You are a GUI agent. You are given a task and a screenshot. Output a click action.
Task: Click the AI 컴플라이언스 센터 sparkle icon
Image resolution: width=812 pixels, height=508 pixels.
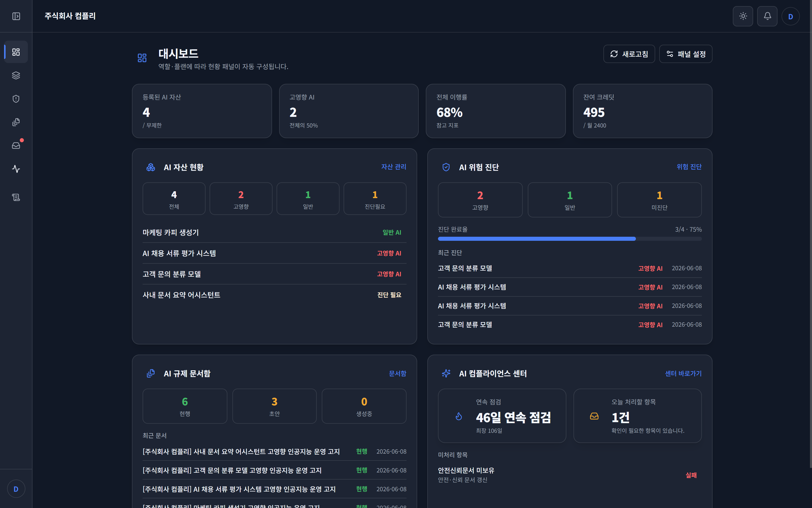pyautogui.click(x=446, y=373)
